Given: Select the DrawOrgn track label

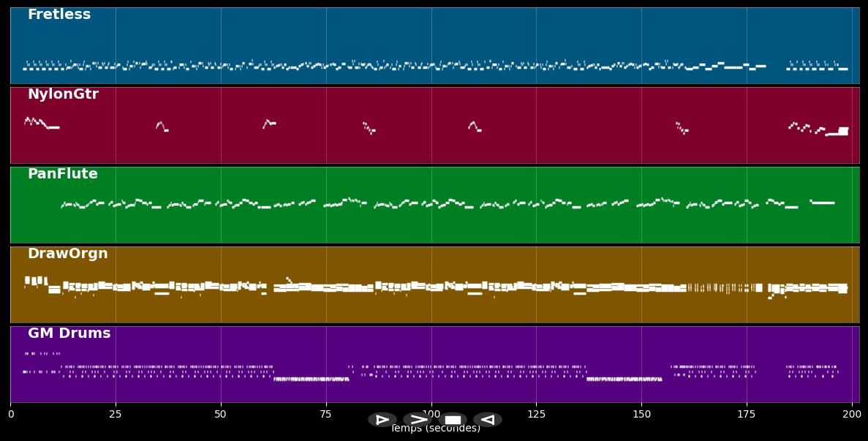Looking at the screenshot, I should click(67, 254).
